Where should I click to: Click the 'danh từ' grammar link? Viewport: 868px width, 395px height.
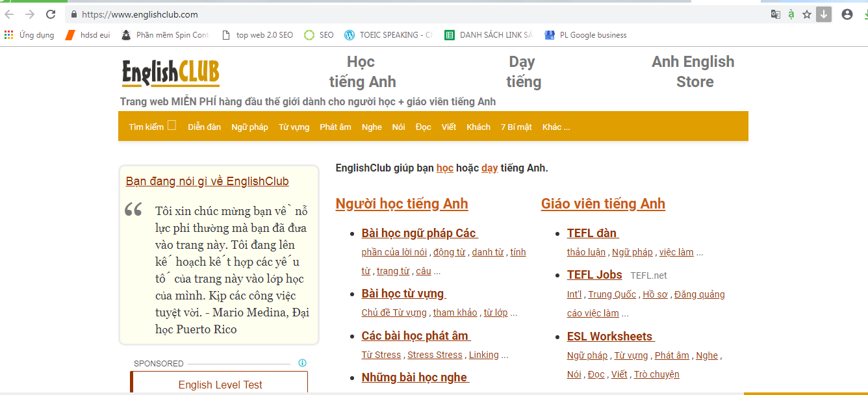488,252
